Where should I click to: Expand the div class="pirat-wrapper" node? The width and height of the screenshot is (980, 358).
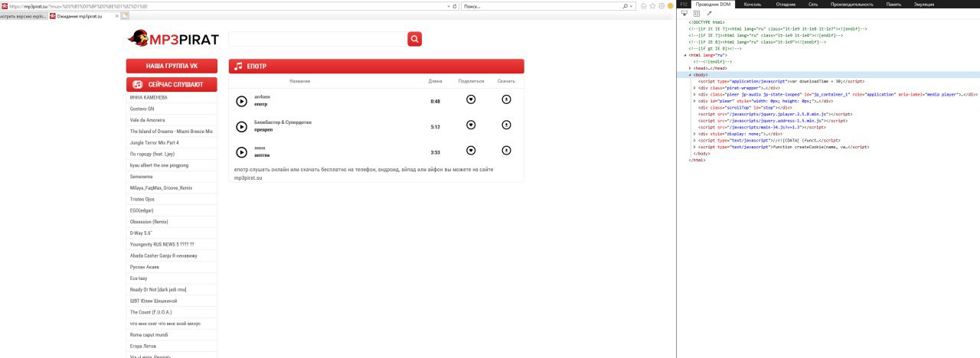click(695, 88)
